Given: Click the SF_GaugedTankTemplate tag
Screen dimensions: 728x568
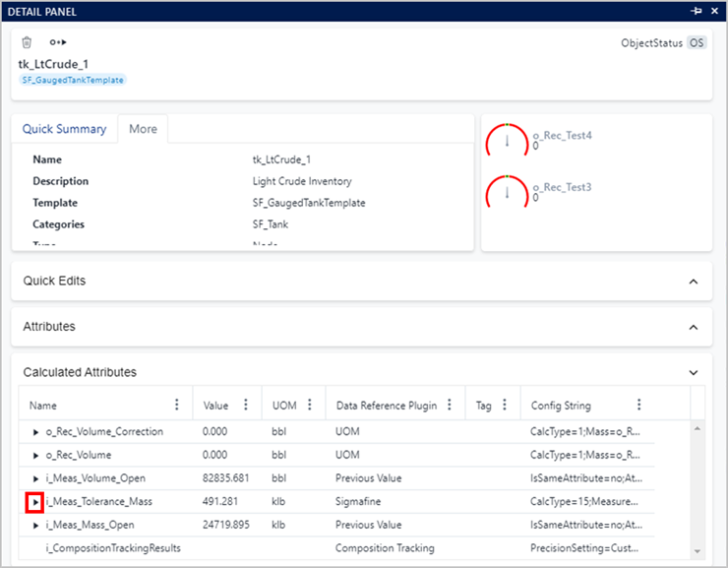Looking at the screenshot, I should (73, 80).
